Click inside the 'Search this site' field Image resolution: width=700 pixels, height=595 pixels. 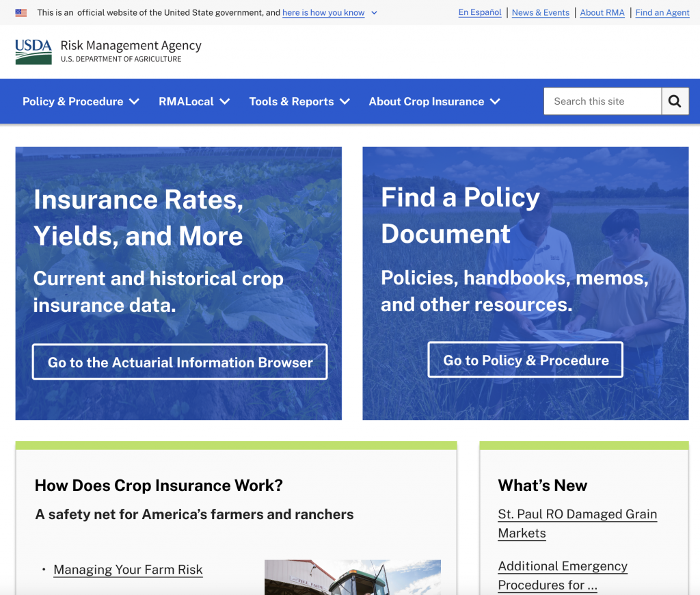602,101
